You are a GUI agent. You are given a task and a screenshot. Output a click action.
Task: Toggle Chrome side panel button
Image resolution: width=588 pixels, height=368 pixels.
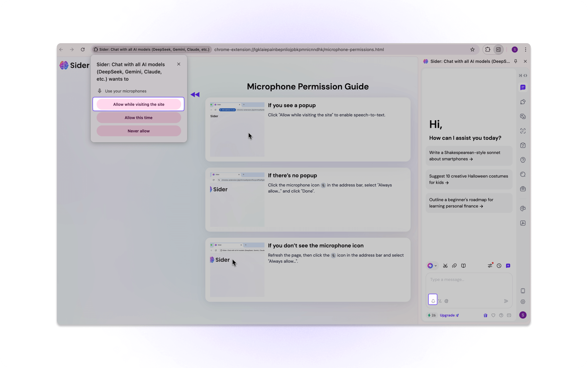coord(498,50)
